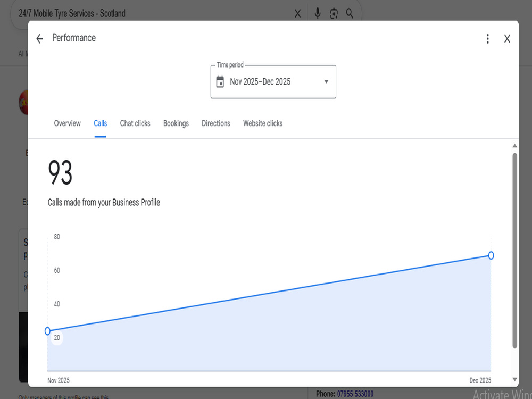Expand the Time period dropdown arrow
Image resolution: width=532 pixels, height=399 pixels.
pos(326,81)
